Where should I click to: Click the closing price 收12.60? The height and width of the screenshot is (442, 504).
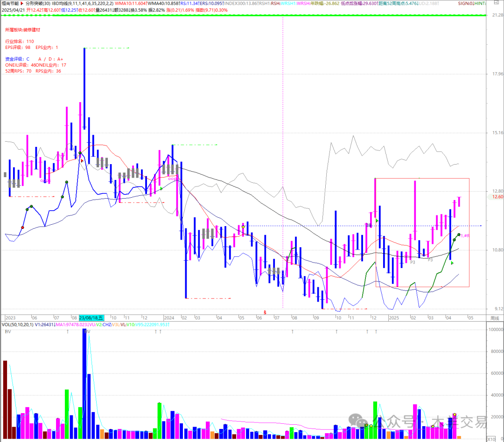tap(86, 10)
